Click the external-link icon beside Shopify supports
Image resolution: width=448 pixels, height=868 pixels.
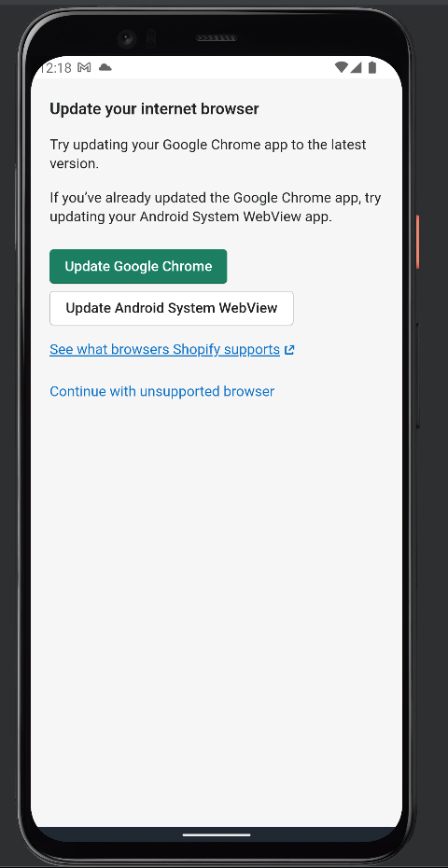tap(289, 350)
